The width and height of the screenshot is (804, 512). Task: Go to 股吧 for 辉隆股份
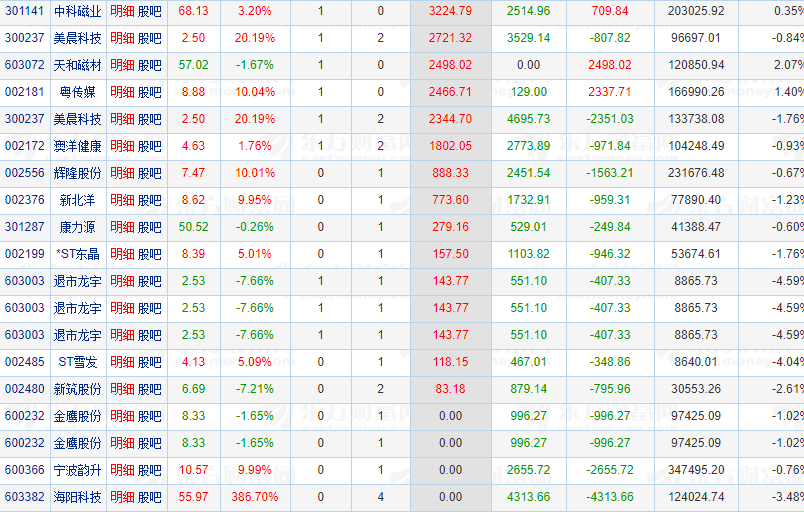[x=150, y=173]
